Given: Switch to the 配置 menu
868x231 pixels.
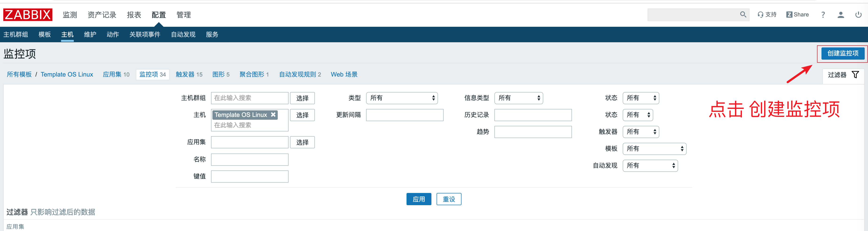Looking at the screenshot, I should click(x=158, y=15).
